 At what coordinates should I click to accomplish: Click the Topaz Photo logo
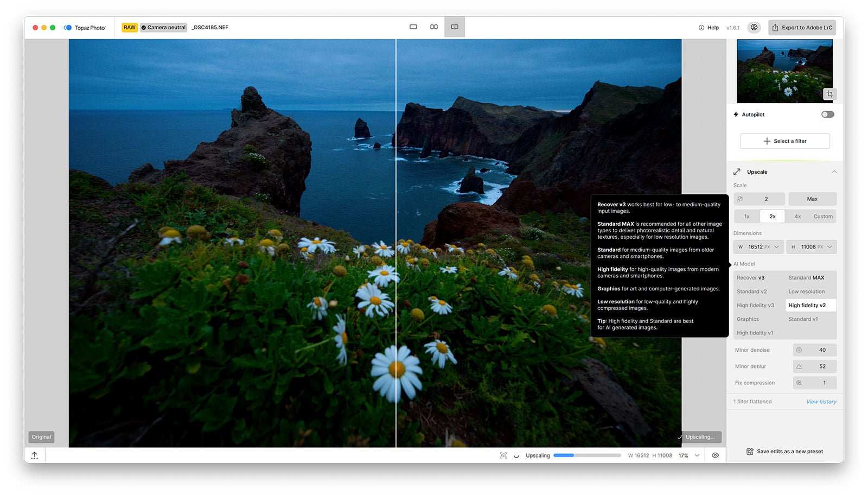coord(85,28)
